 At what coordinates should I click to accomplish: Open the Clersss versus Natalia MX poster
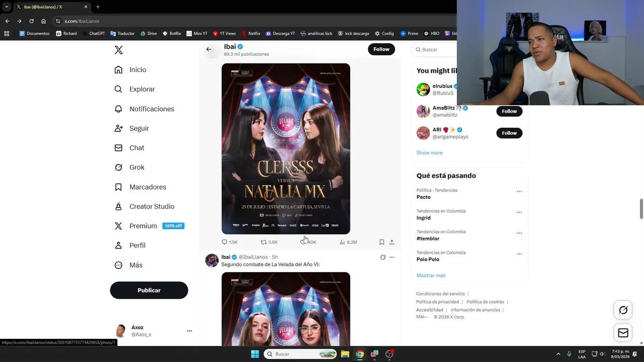[x=286, y=149]
